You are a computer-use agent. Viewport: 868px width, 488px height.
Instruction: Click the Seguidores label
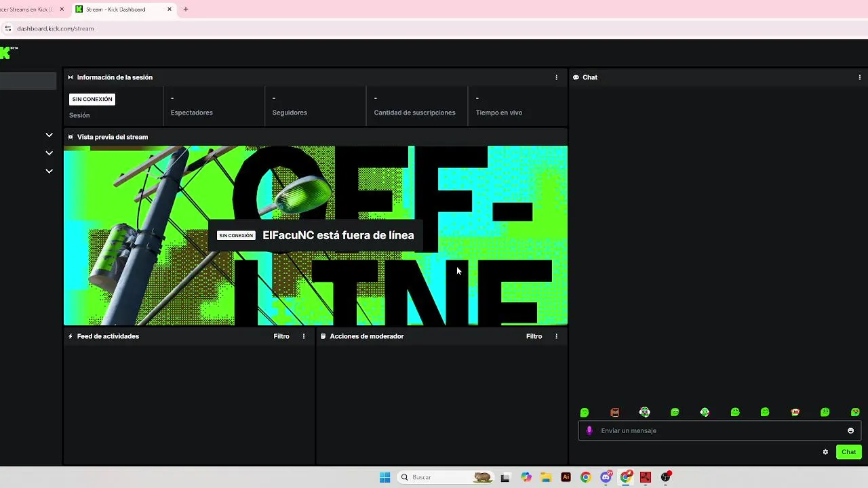(x=290, y=113)
